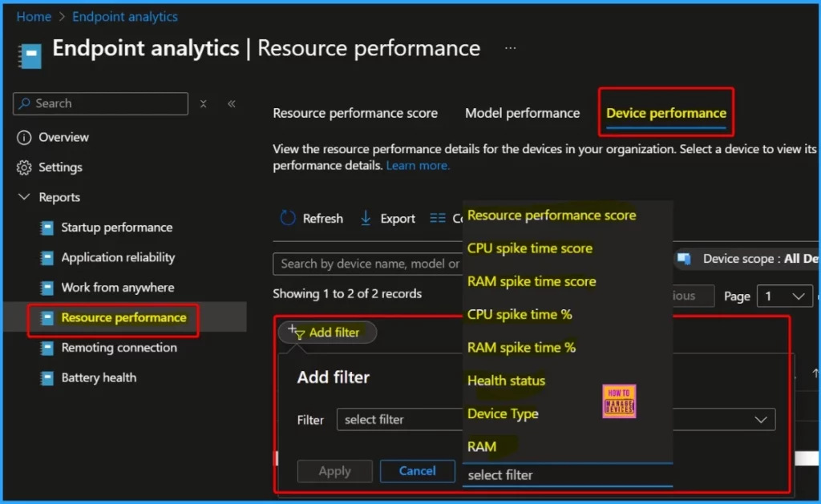Choose RAM spike time score option
Viewport: 821px width, 504px height.
(532, 281)
